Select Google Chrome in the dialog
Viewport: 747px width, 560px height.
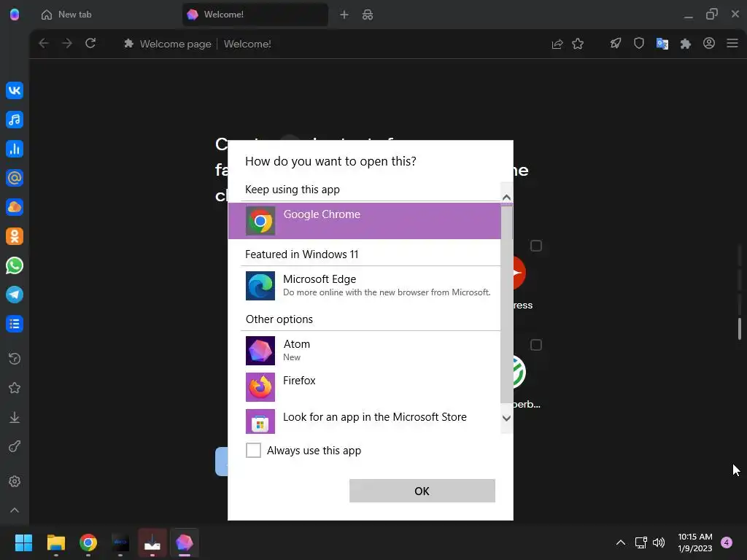pos(365,221)
